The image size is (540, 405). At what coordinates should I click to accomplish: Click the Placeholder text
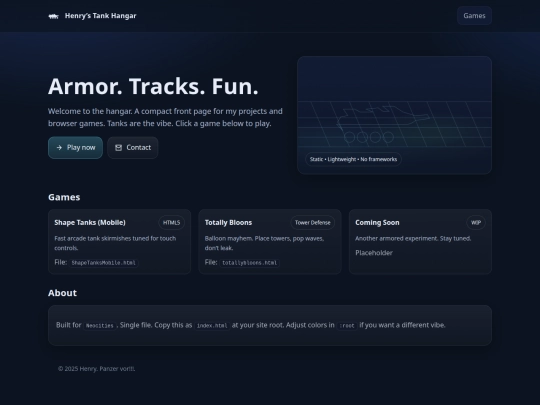[x=374, y=253]
